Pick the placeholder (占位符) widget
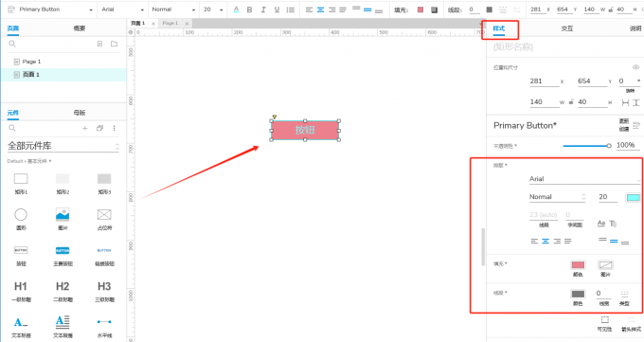This screenshot has width=644, height=342. (x=104, y=219)
